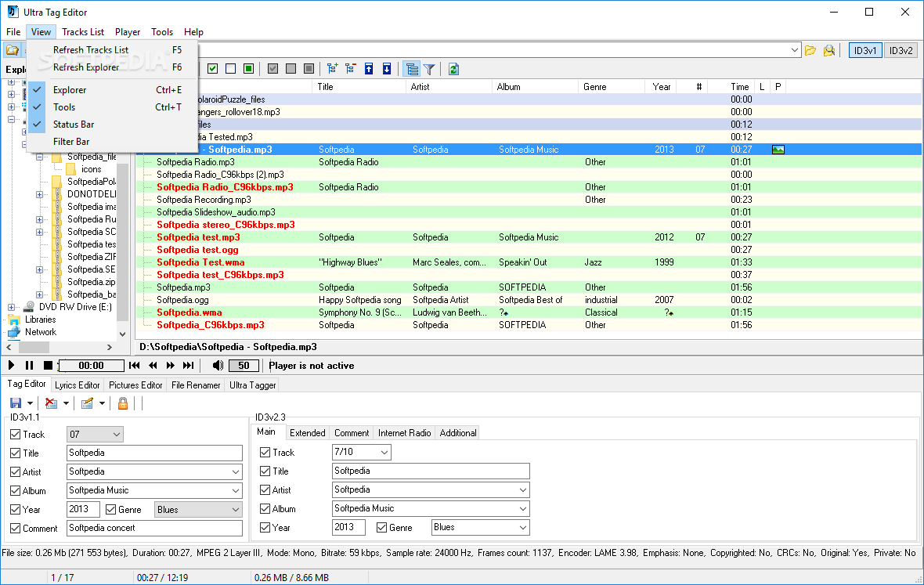The image size is (924, 585).
Task: Toggle the ID3v2 view button
Action: [901, 51]
